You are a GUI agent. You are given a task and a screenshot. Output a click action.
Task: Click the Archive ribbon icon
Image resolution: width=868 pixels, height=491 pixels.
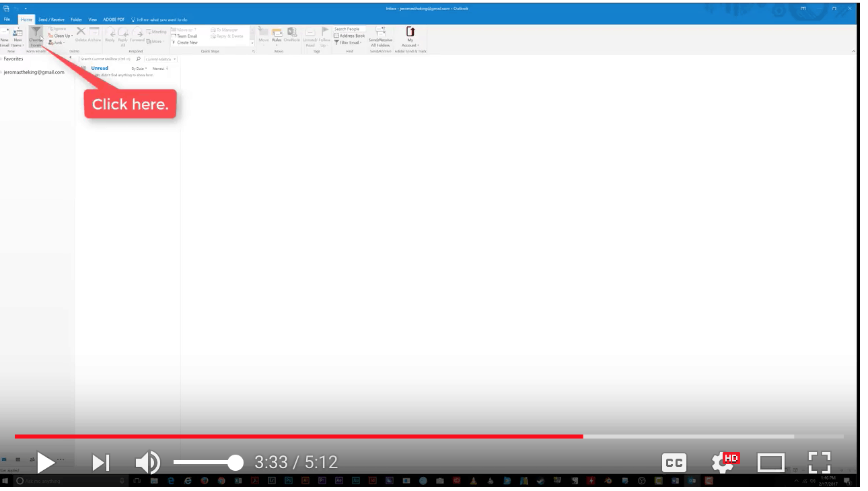click(94, 35)
